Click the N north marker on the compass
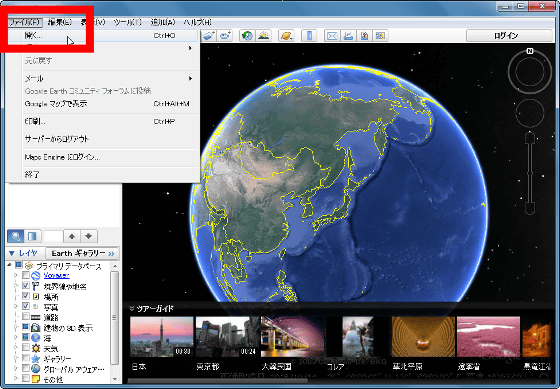Viewport: 560px width, 389px height. [x=530, y=51]
